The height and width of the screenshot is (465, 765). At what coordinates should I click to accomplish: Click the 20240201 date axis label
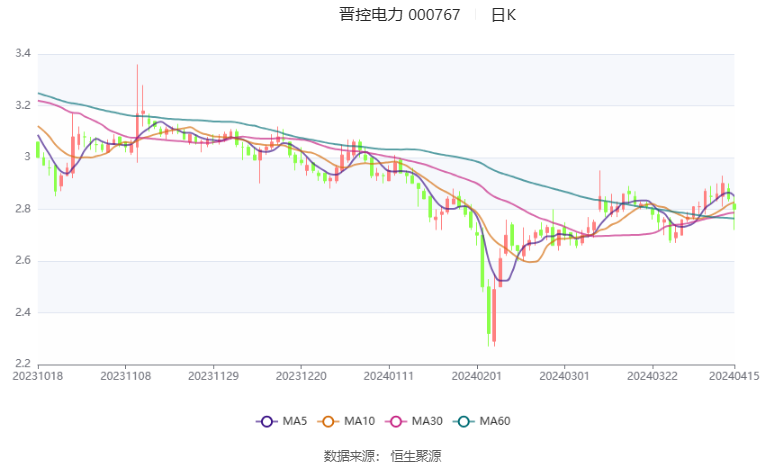[x=476, y=376]
